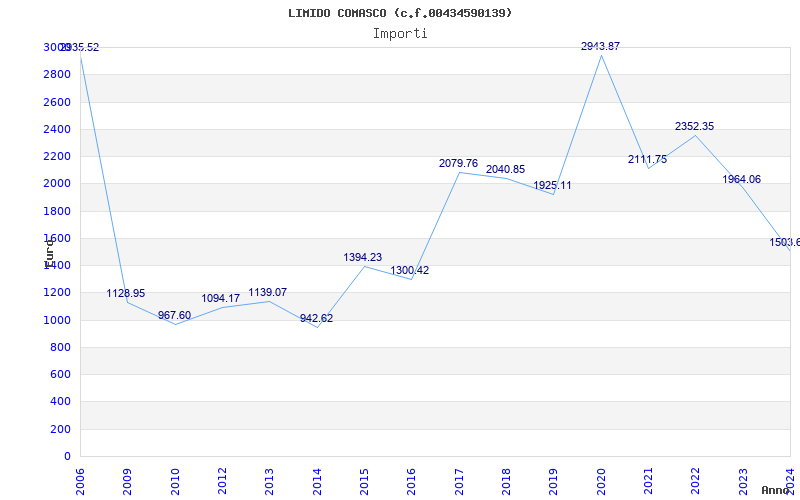Select the data label 1094.17
Viewport: 800px width, 500px height.
[220, 298]
